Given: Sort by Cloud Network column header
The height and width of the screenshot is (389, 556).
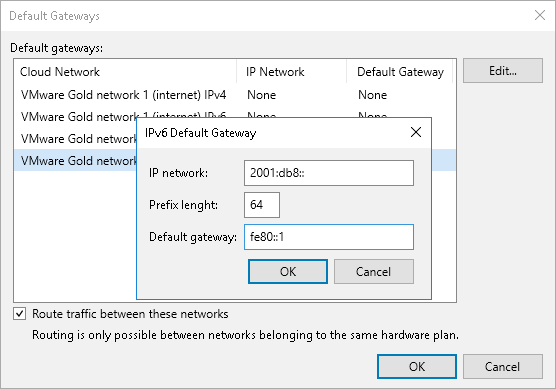Looking at the screenshot, I should [125, 72].
